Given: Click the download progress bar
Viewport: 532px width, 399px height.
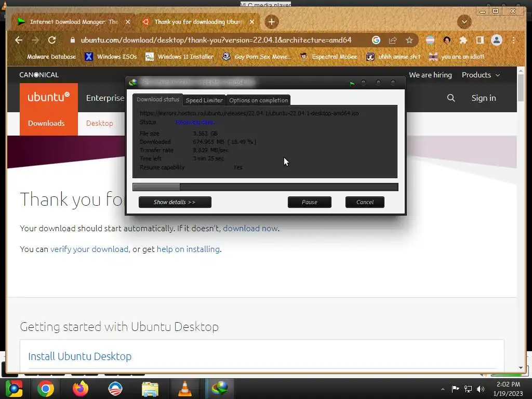Looking at the screenshot, I should click(265, 187).
